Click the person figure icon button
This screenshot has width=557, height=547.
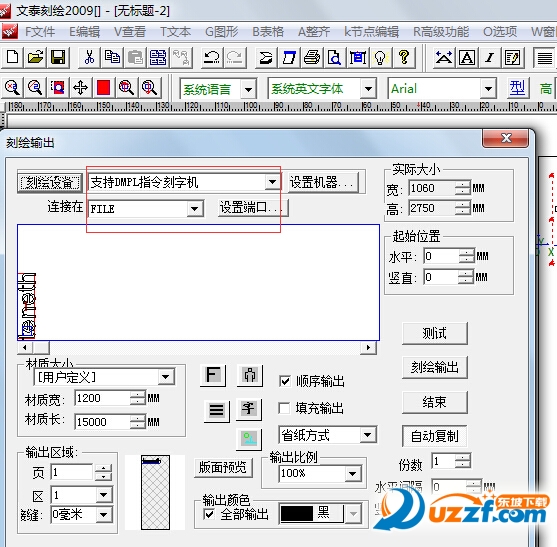[250, 375]
